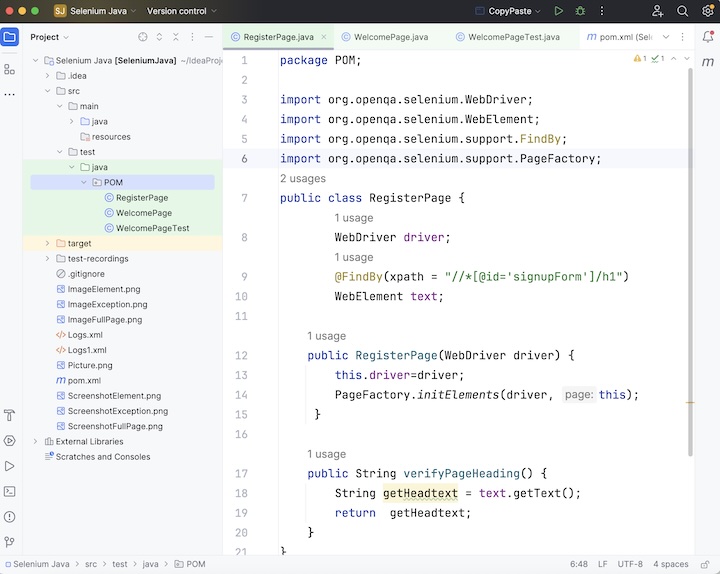Collapse the POM package folder
Screen dimensions: 720x574
(83, 183)
